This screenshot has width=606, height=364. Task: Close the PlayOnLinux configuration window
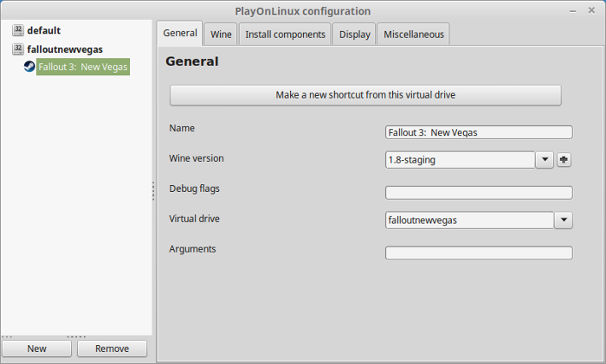(x=591, y=10)
